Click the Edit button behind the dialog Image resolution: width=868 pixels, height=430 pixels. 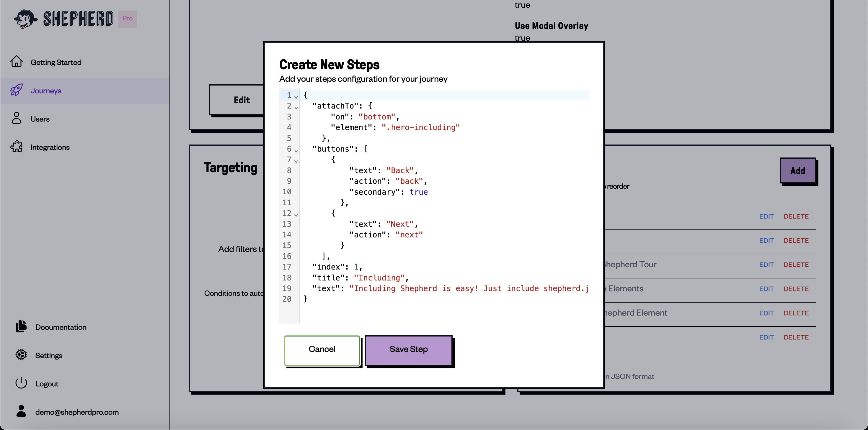(236, 100)
